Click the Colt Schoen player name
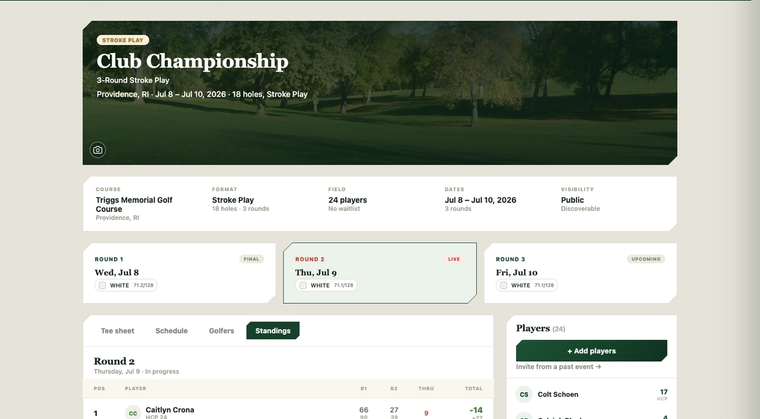760x419 pixels. pos(558,394)
